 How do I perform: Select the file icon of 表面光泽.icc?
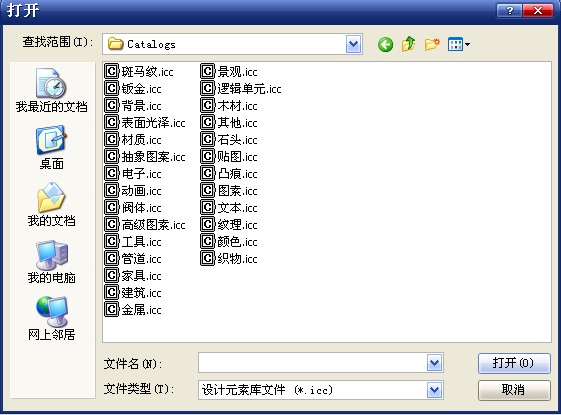click(111, 122)
